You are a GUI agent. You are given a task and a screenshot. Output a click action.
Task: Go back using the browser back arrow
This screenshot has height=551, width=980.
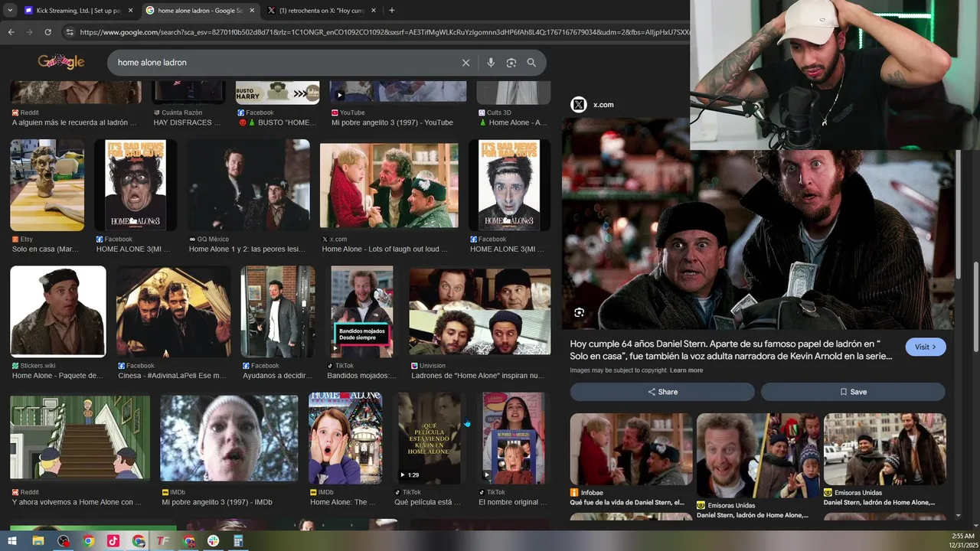pos(11,32)
